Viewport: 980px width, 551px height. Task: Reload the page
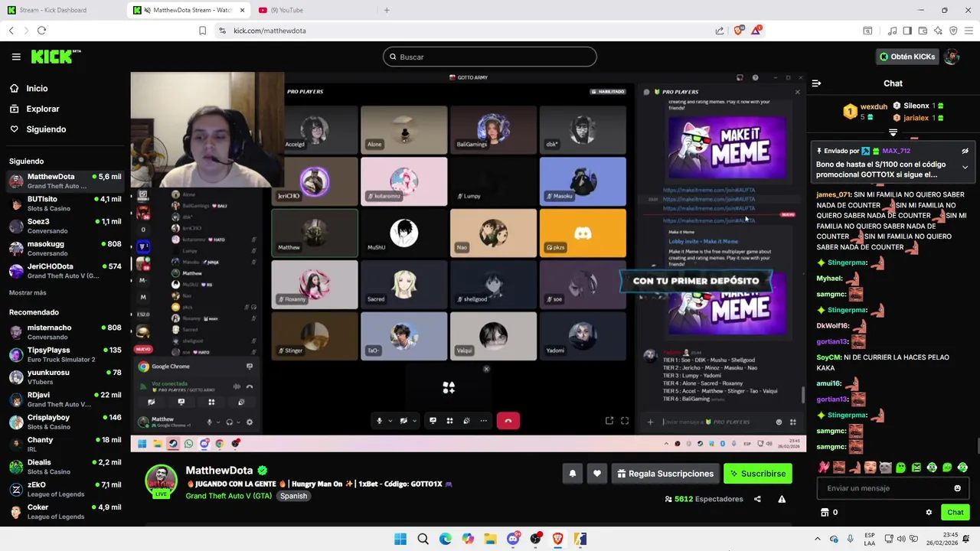(41, 31)
